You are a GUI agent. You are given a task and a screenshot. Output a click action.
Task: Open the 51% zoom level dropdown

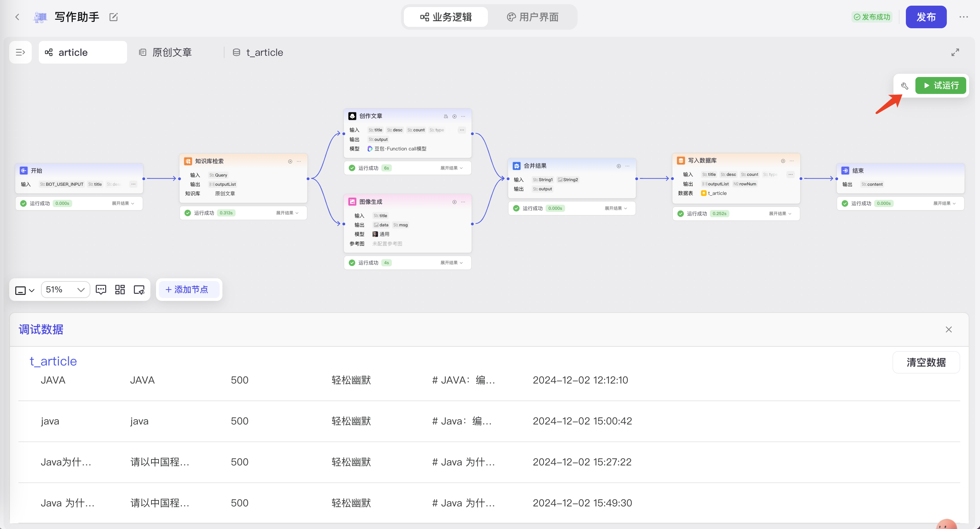tap(65, 290)
